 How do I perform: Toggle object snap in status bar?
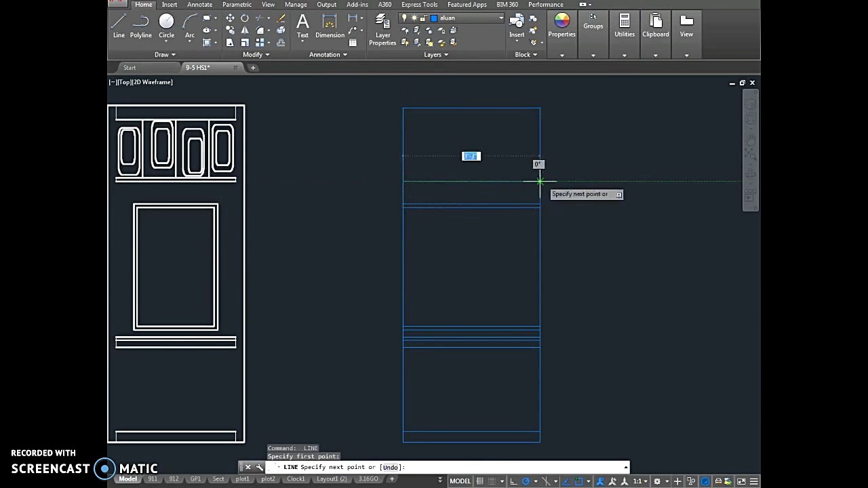pyautogui.click(x=579, y=481)
